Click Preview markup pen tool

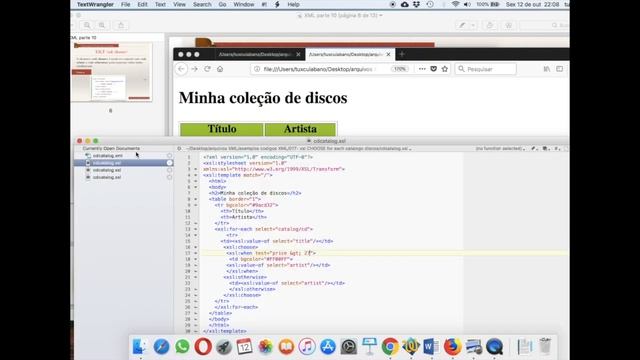[462, 25]
